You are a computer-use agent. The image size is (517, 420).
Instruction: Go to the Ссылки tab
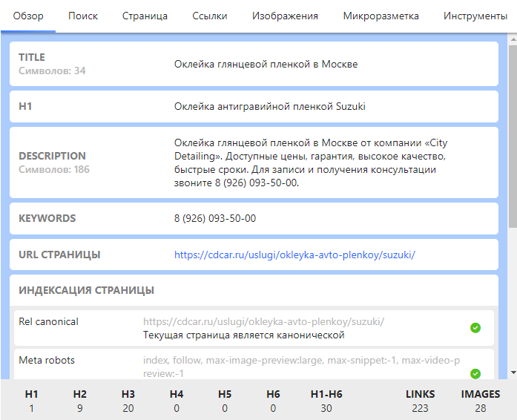click(x=210, y=16)
